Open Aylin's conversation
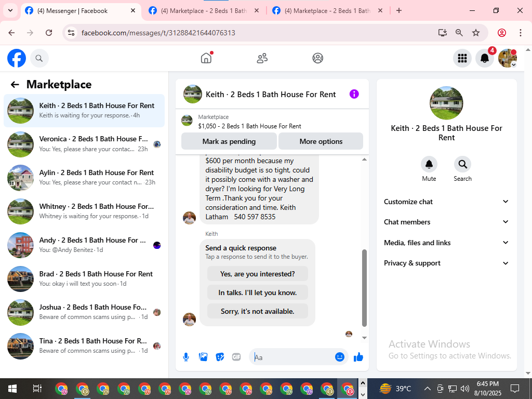Image resolution: width=532 pixels, height=399 pixels. (84, 178)
